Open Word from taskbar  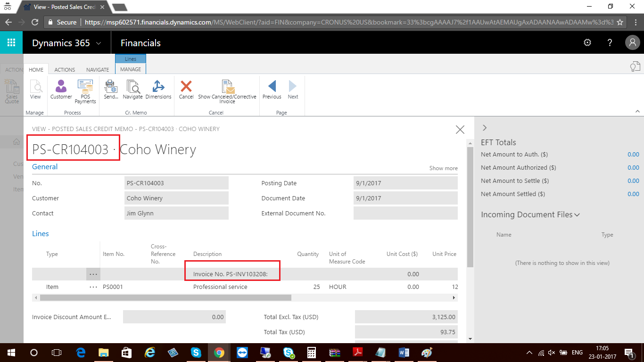(x=404, y=352)
